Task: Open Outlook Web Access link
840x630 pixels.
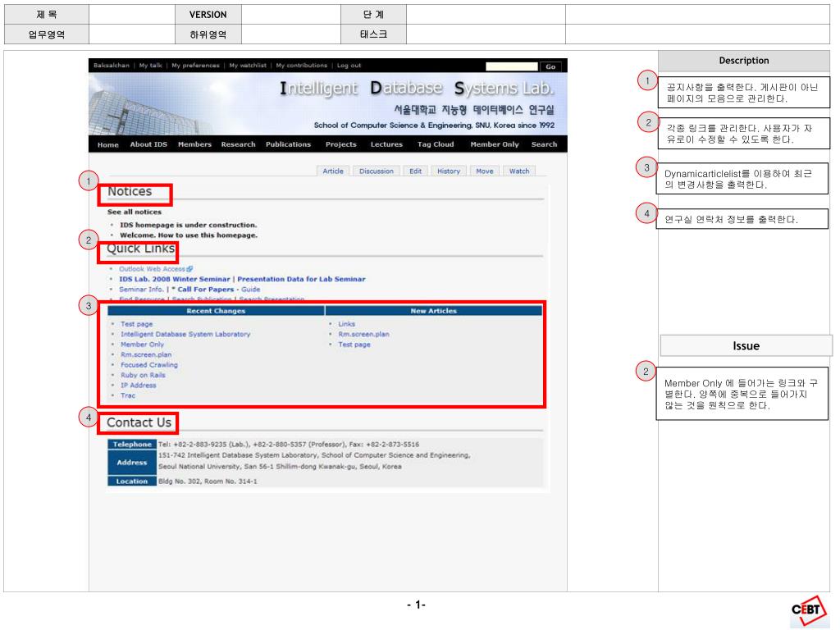Action: (152, 269)
